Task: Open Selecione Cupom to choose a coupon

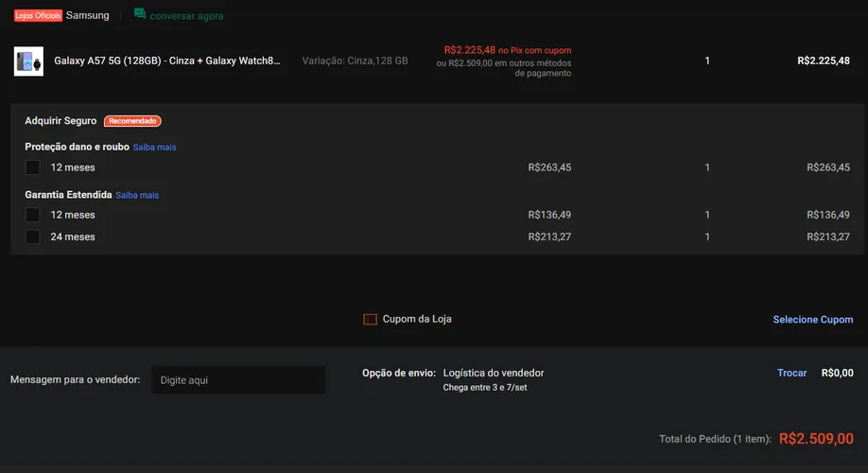Action: coord(812,320)
